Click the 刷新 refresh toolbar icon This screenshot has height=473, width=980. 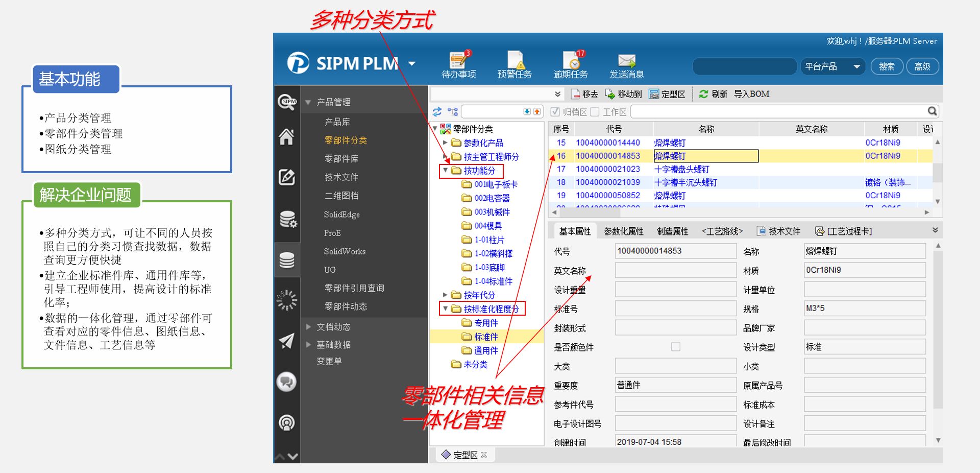point(703,94)
